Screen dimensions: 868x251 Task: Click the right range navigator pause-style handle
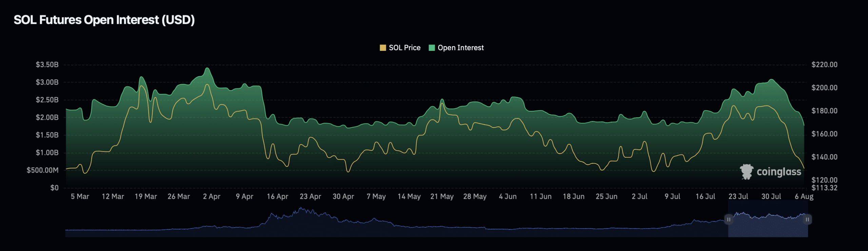coord(807,219)
